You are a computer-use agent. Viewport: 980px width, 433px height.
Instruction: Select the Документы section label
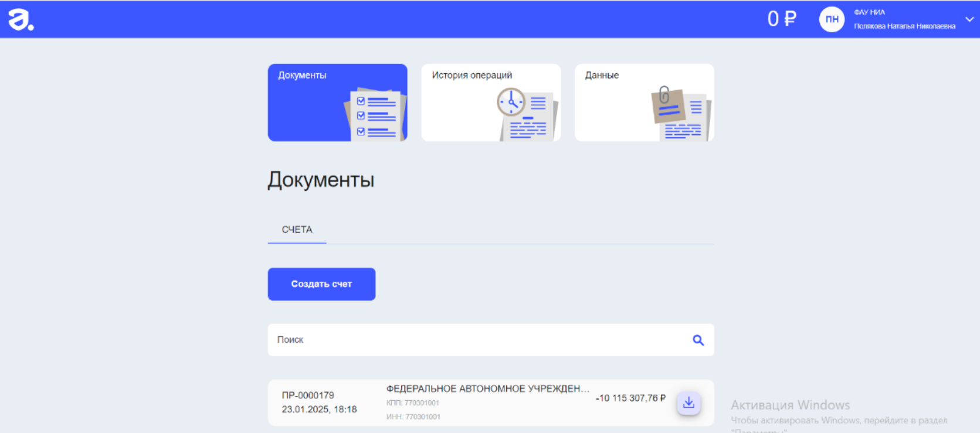(302, 75)
